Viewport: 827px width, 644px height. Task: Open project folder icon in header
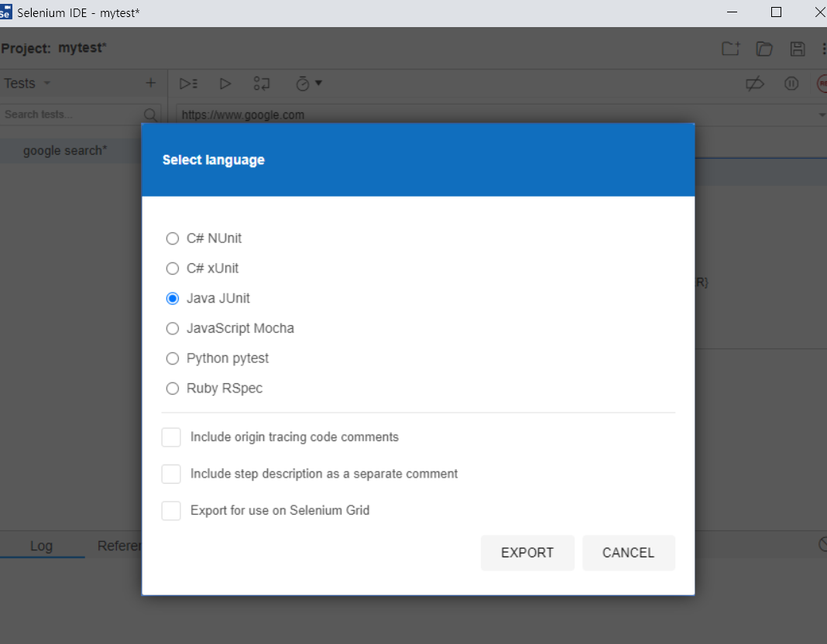tap(764, 49)
